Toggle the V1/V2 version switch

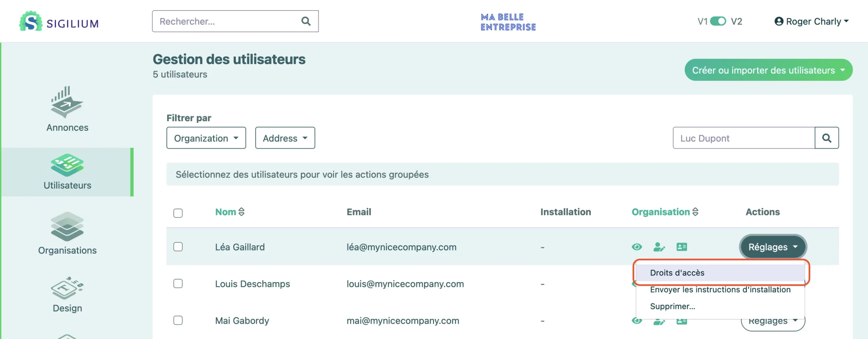718,21
